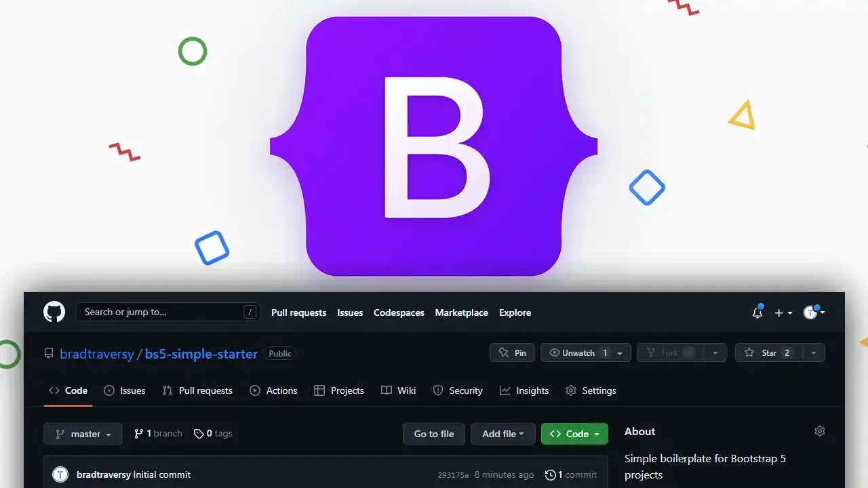This screenshot has height=488, width=868.
Task: Switch to the Actions tab
Action: [273, 391]
